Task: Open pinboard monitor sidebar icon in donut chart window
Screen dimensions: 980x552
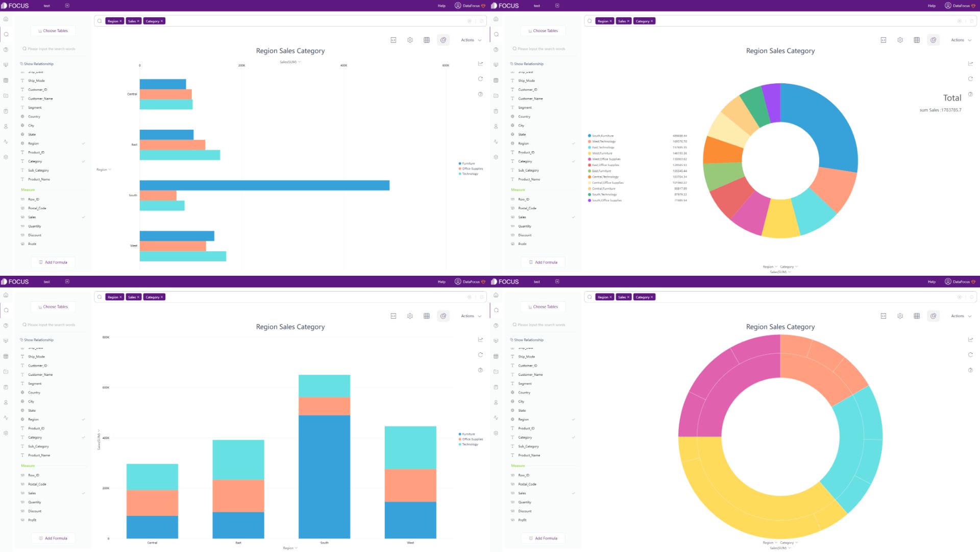Action: (496, 65)
